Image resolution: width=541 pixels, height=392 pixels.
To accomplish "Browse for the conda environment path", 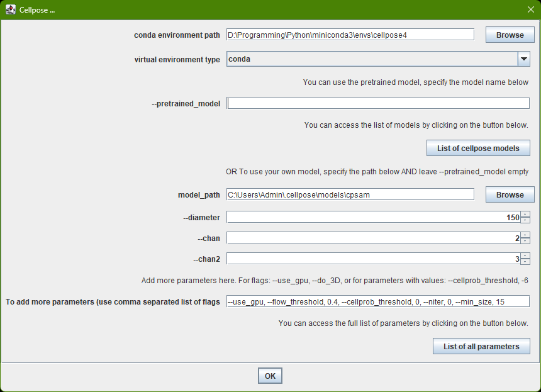I will [509, 35].
